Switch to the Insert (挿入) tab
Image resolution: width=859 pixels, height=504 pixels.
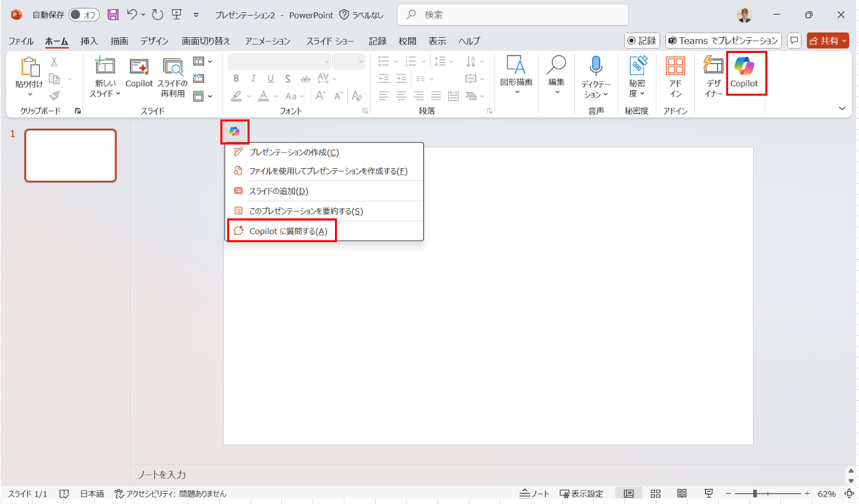(x=89, y=41)
